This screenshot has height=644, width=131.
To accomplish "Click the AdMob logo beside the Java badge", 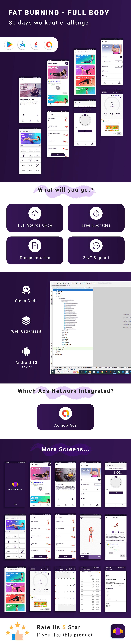I will [49, 44].
